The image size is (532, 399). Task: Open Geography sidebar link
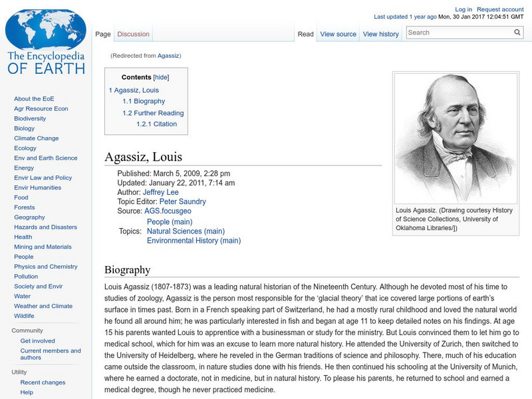(x=29, y=217)
